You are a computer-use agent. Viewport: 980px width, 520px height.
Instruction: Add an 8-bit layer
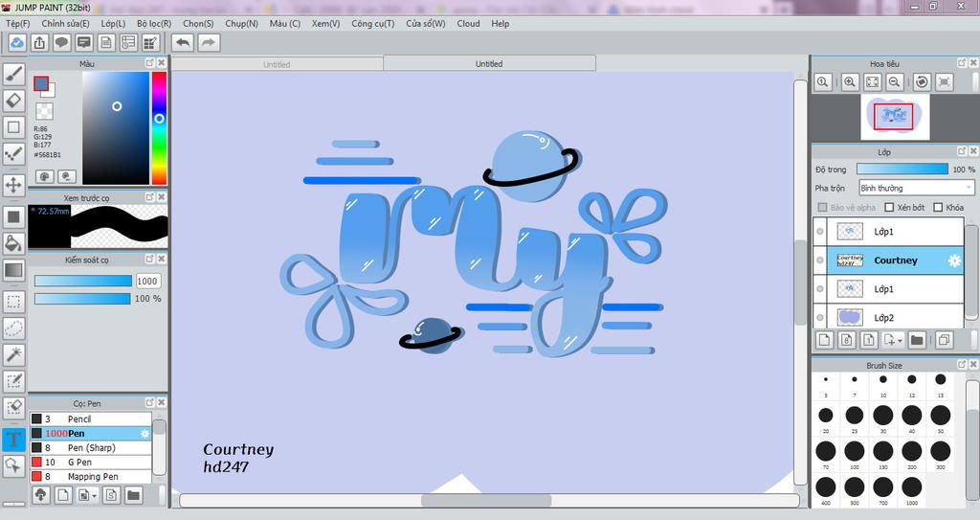tap(847, 340)
